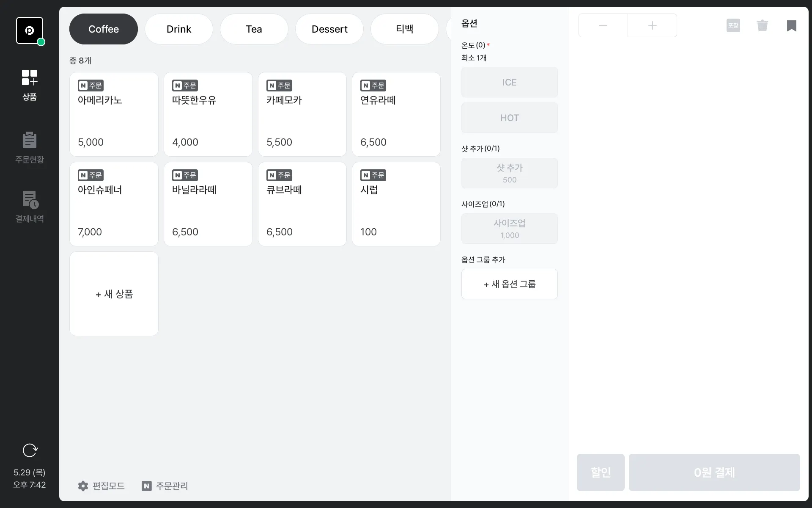812x508 pixels.
Task: Add a new option group
Action: point(509,284)
